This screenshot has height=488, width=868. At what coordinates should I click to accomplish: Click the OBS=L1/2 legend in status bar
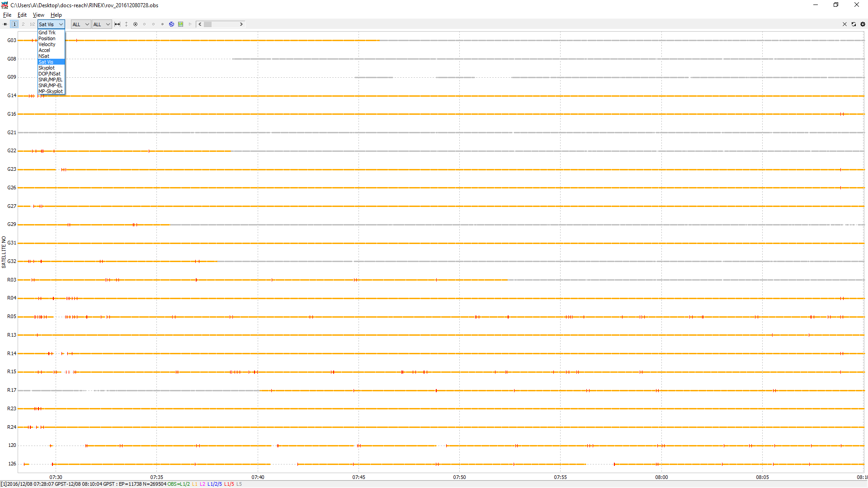pyautogui.click(x=179, y=484)
